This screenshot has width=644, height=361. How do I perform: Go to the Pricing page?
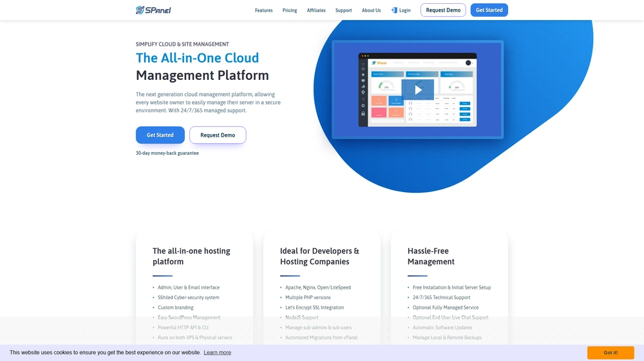(x=290, y=10)
